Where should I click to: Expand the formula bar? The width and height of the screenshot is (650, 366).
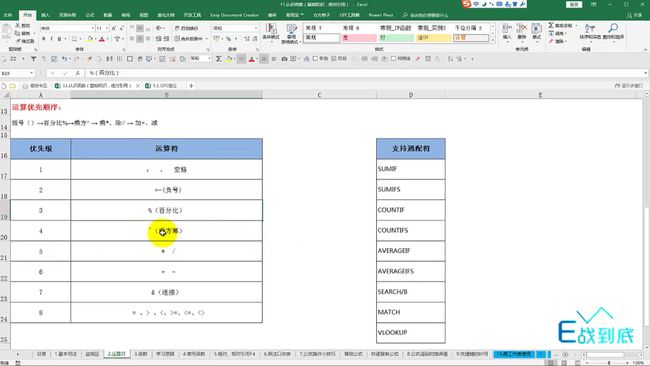point(646,73)
